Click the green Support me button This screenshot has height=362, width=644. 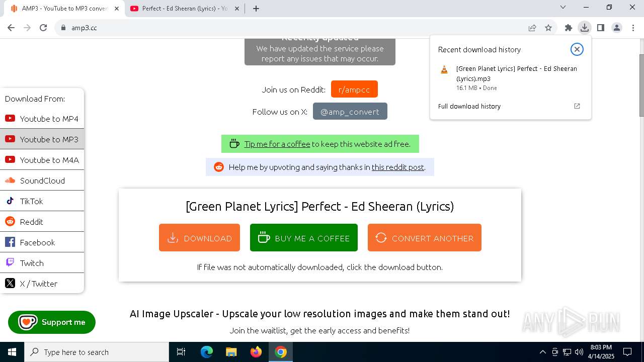click(52, 322)
